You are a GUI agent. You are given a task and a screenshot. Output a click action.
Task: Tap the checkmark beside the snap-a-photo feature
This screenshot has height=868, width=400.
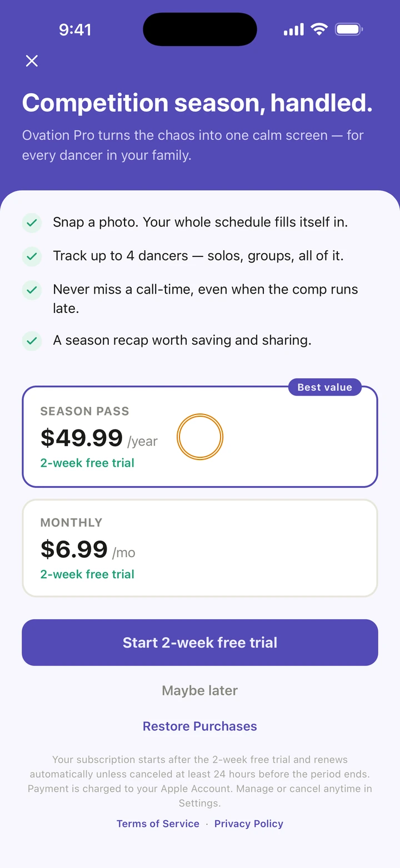[x=32, y=223]
